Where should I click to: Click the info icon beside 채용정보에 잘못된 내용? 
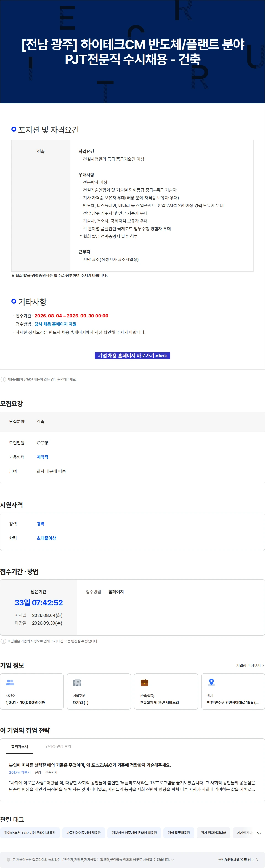click(3, 380)
